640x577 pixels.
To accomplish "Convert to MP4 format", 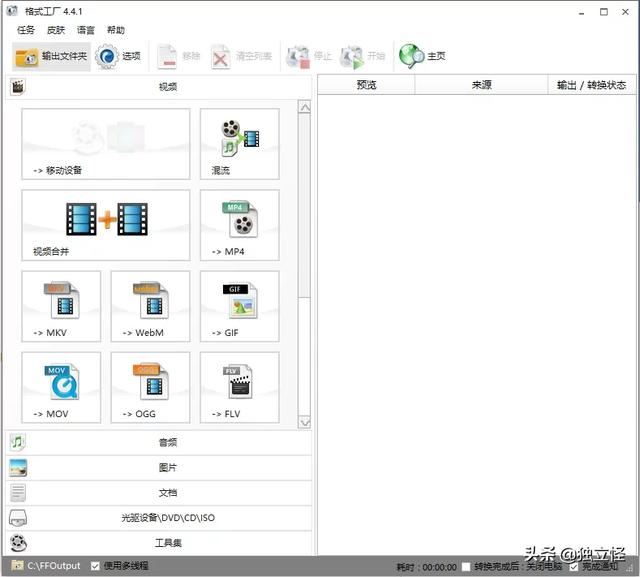I will pos(239,225).
